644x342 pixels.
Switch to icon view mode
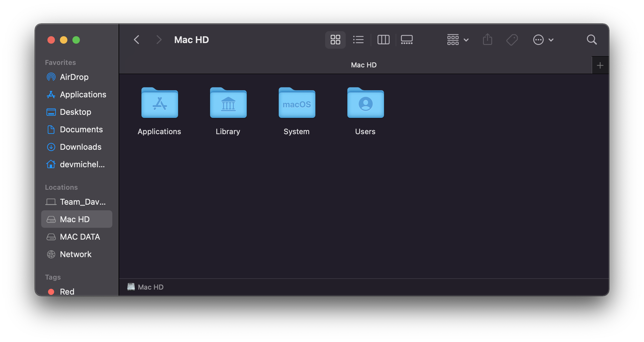[335, 40]
